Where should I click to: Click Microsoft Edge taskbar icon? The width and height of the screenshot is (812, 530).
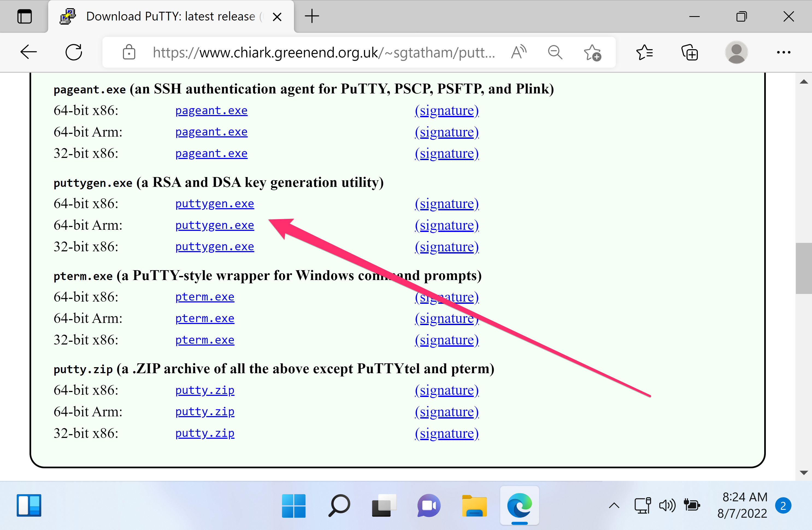click(519, 506)
